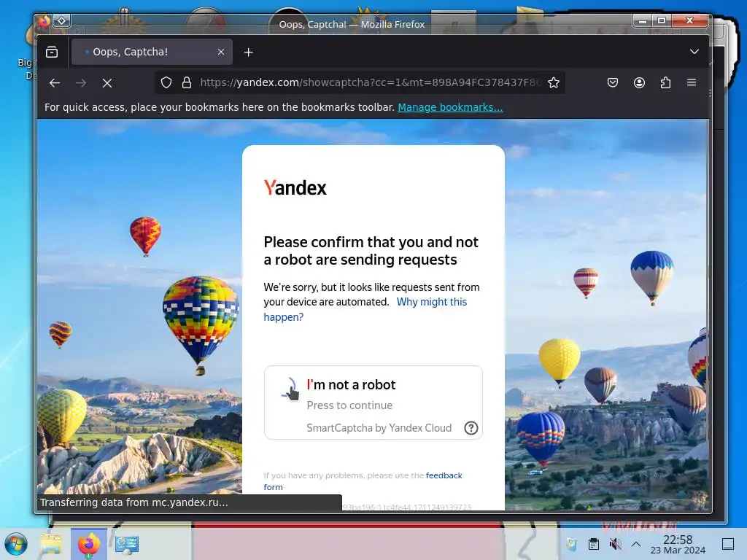Open the Firefox hamburger menu

(x=692, y=83)
